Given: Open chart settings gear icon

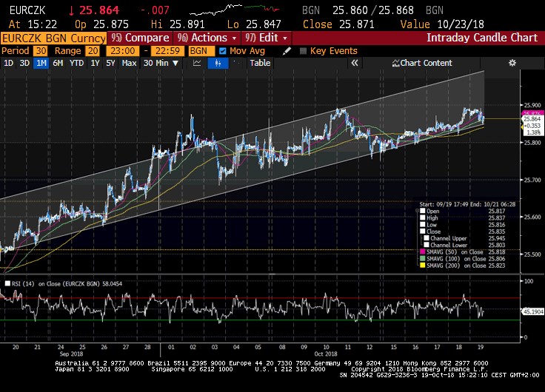Looking at the screenshot, I should [532, 63].
